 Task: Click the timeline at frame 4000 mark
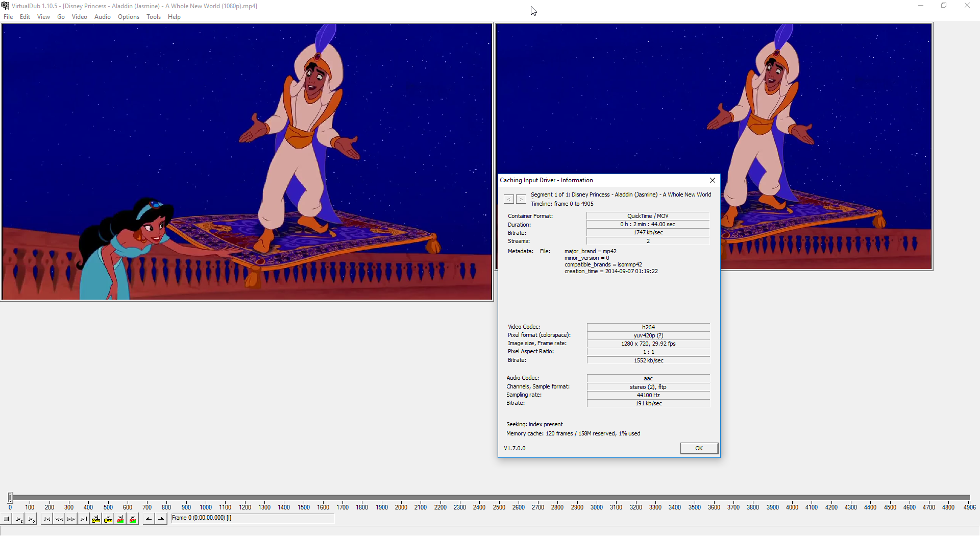point(792,507)
